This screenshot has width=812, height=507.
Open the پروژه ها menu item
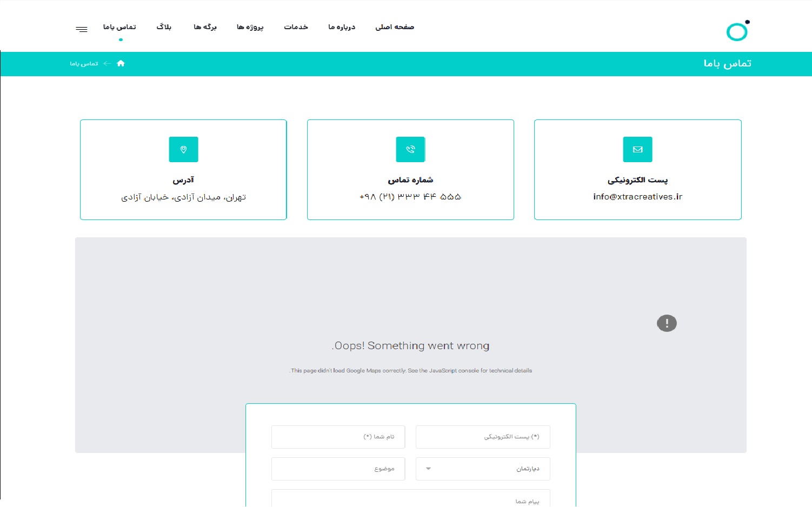(x=250, y=27)
